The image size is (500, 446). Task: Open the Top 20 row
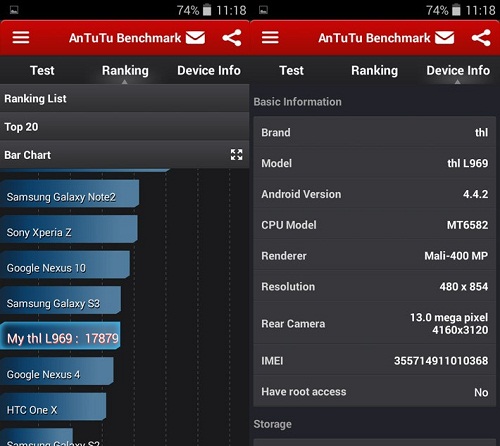pos(124,127)
